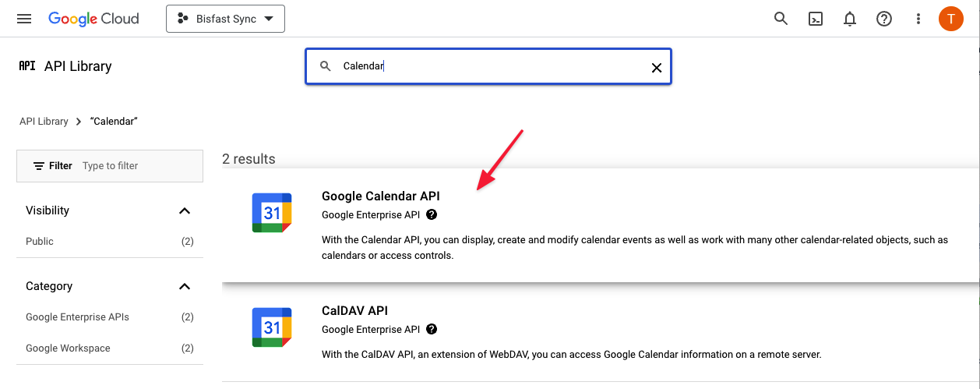980x389 pixels.
Task: Select the Public visibility filter
Action: 110,242
